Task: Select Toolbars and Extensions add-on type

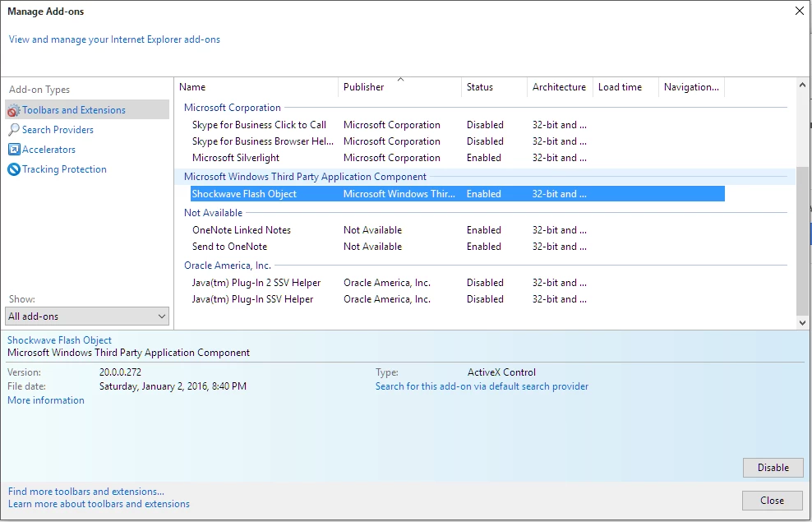Action: click(x=87, y=110)
